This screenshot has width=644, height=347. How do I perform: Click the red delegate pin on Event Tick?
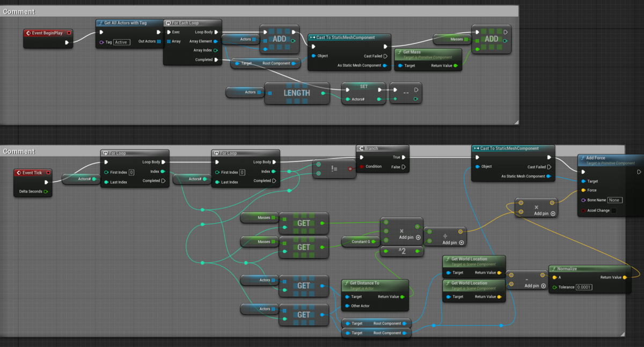48,173
